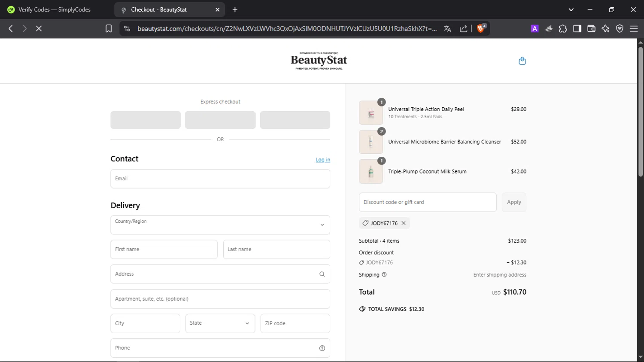Click the $110.70 total amount
Screen dimensions: 644x362
click(515, 292)
